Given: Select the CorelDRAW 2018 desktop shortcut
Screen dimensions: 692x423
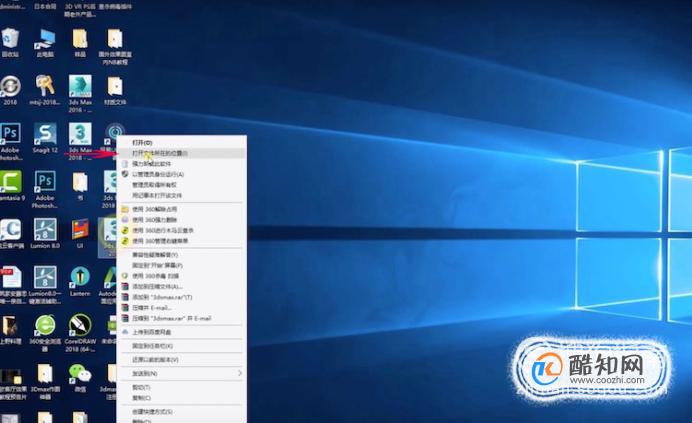Looking at the screenshot, I should coord(80,332).
